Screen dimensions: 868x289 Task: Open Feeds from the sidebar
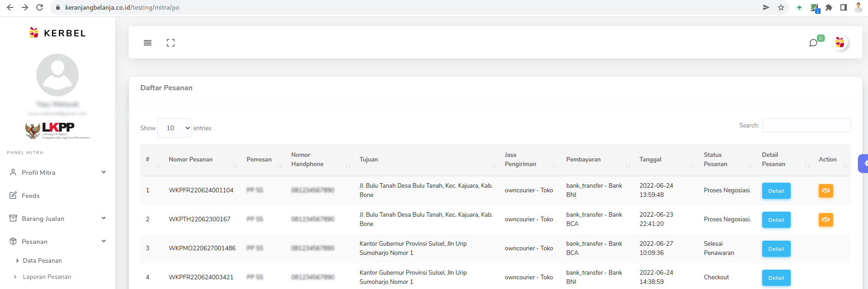[31, 196]
